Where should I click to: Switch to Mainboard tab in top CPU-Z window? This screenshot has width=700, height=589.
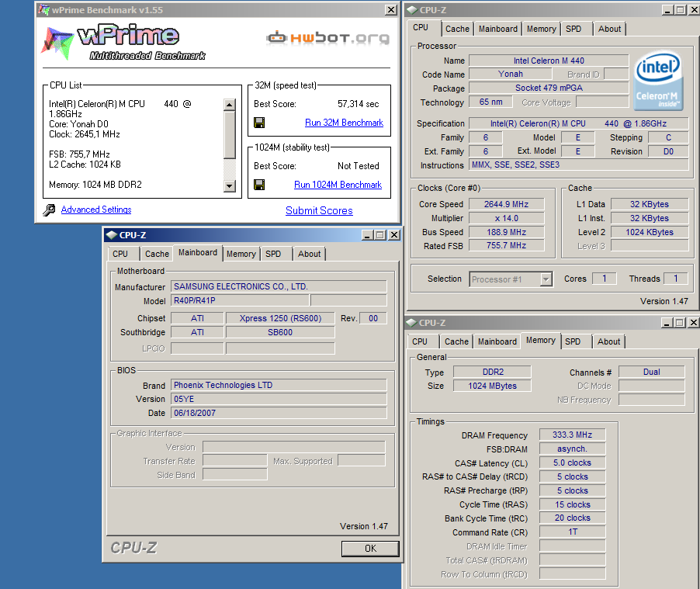pyautogui.click(x=497, y=29)
